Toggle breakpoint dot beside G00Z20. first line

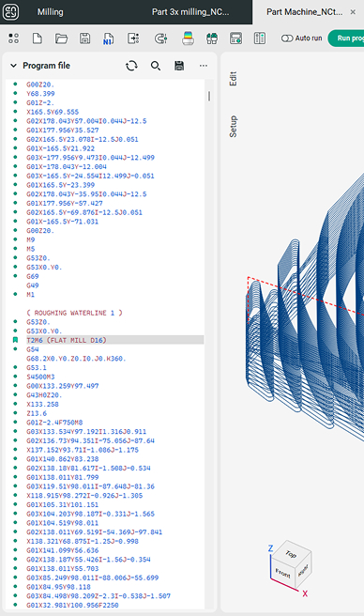pos(15,85)
